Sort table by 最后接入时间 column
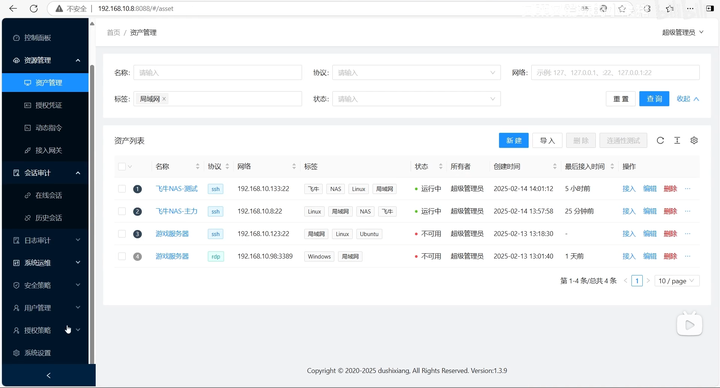720x388 pixels. [612, 166]
